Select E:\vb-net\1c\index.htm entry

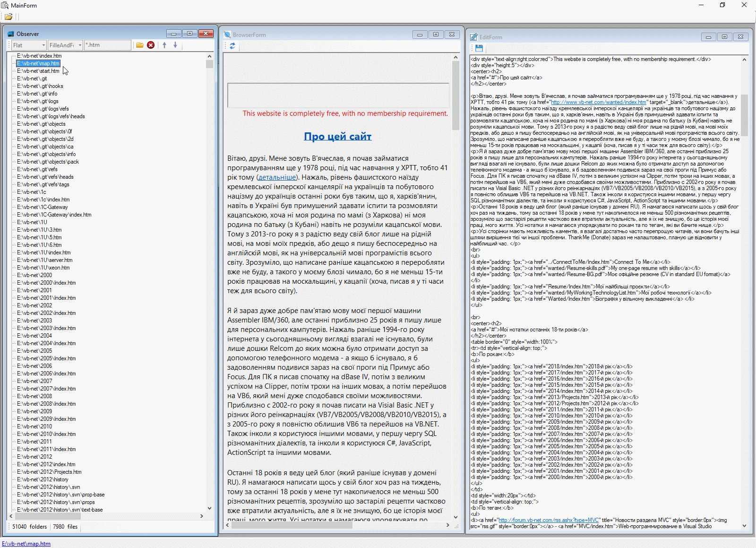click(43, 200)
